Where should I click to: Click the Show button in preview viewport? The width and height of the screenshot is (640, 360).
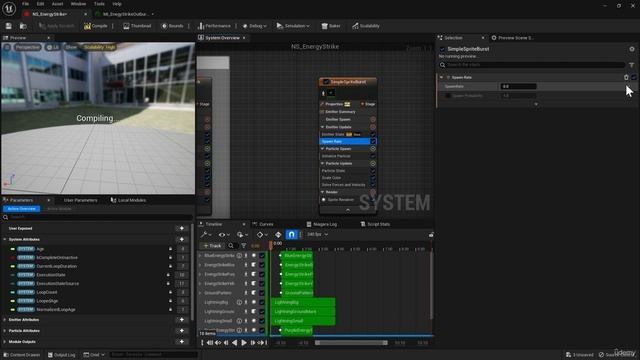[x=71, y=47]
